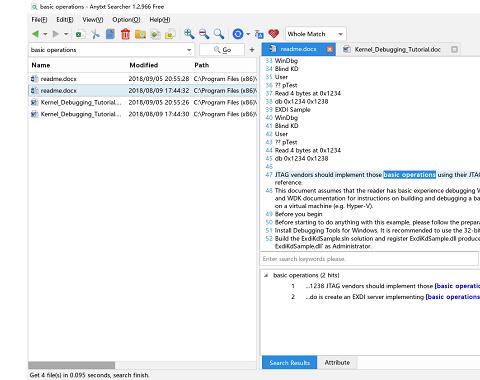The image size is (480, 380).
Task: Close the readme.docx tab
Action: point(329,49)
